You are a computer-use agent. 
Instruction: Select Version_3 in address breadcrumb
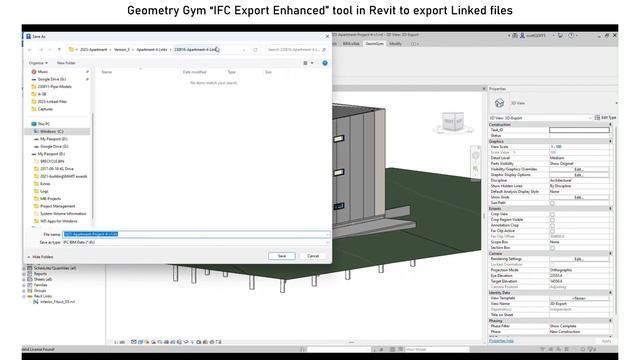(122, 49)
